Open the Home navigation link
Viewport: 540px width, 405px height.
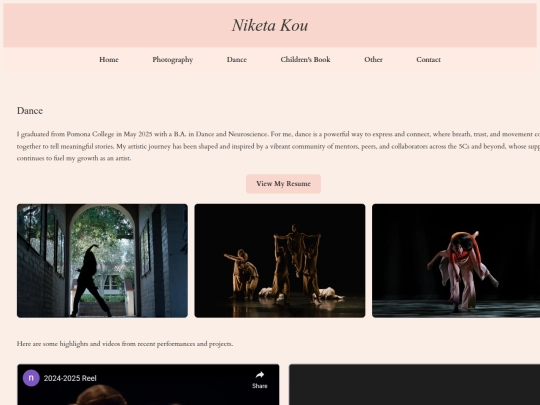click(x=109, y=60)
